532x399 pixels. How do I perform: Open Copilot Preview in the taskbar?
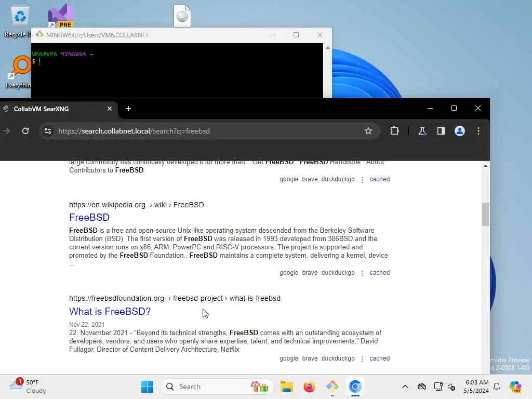tap(515, 387)
